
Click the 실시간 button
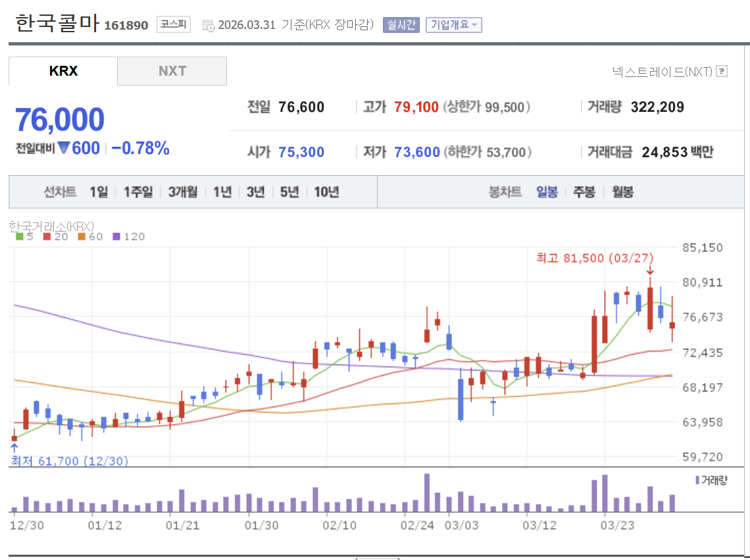(x=401, y=25)
